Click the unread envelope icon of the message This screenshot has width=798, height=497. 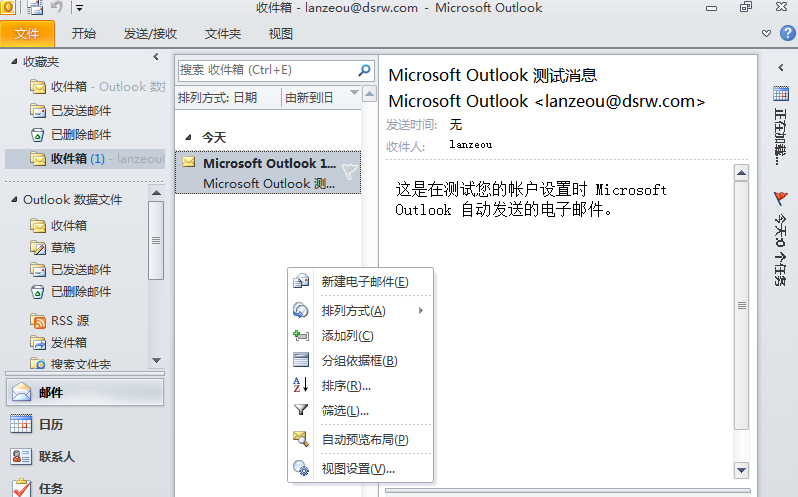(189, 162)
